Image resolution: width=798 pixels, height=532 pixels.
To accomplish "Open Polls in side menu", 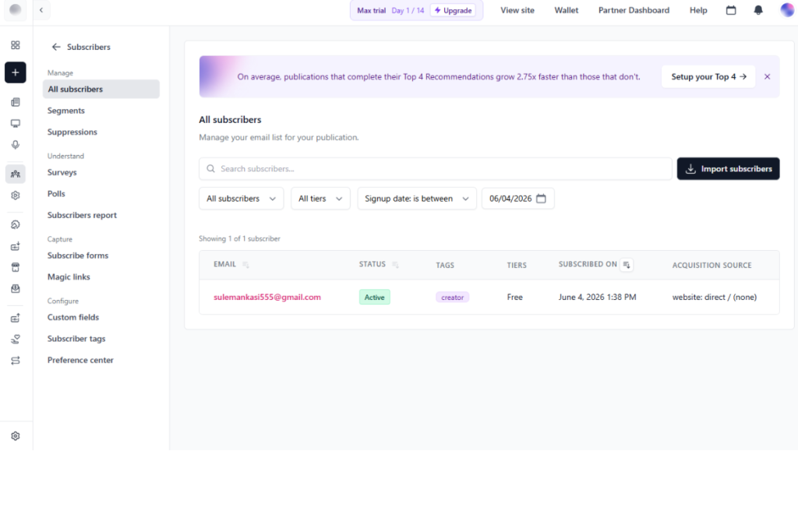I will click(x=56, y=194).
